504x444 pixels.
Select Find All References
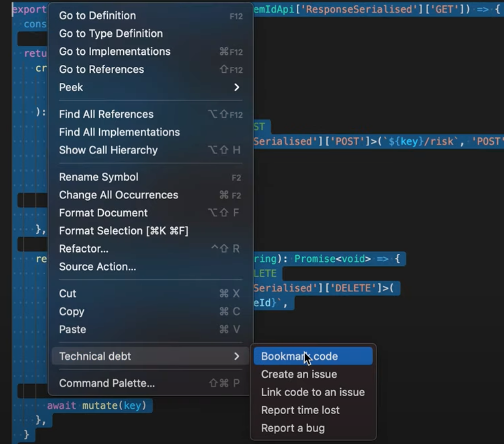[150, 114]
